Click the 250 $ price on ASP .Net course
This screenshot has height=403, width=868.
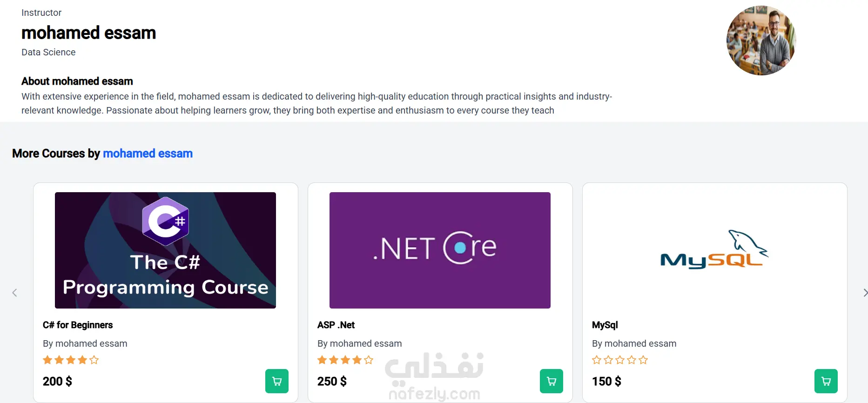[x=332, y=382]
